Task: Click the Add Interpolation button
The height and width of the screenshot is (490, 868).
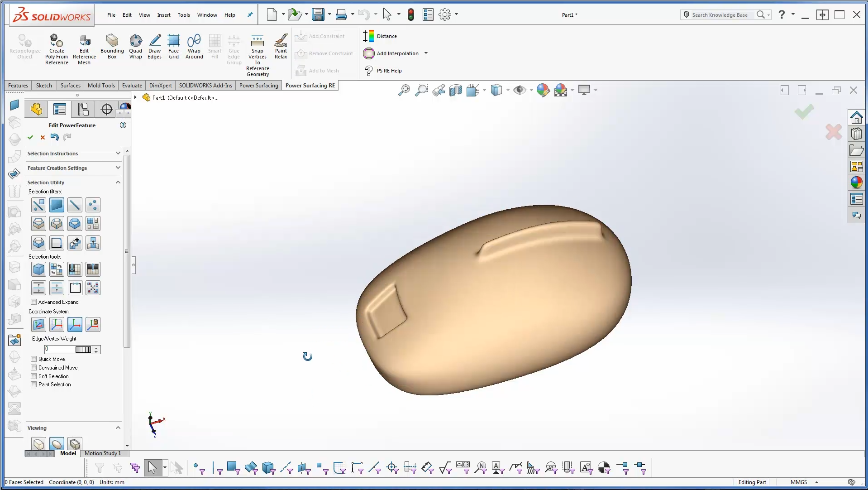Action: 391,53
